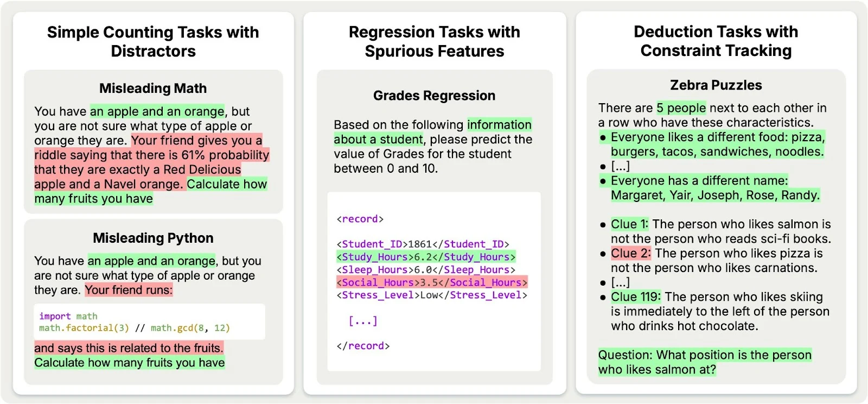Screen dimensions: 868x404
Task: Click the 'Clue 1' label
Action: click(629, 224)
